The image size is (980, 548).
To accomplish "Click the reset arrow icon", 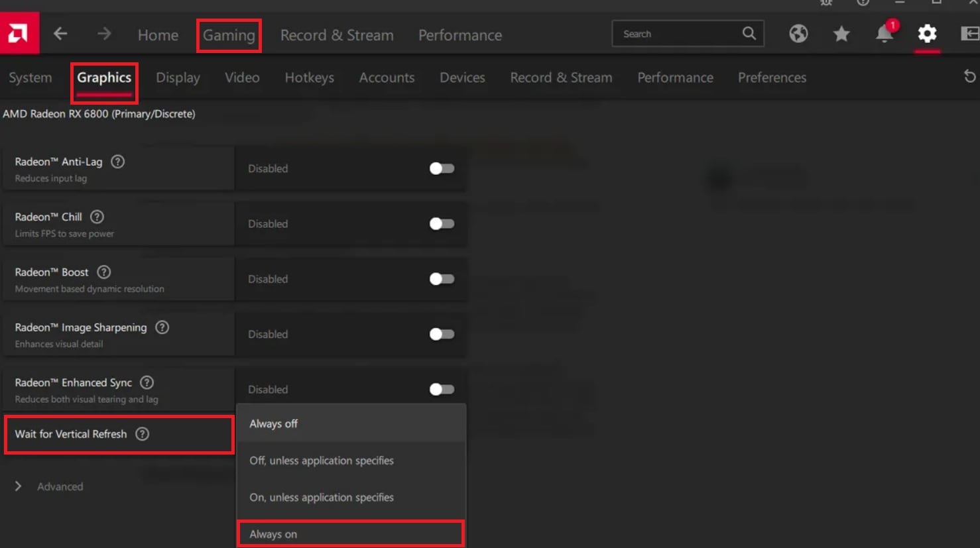I will click(969, 77).
